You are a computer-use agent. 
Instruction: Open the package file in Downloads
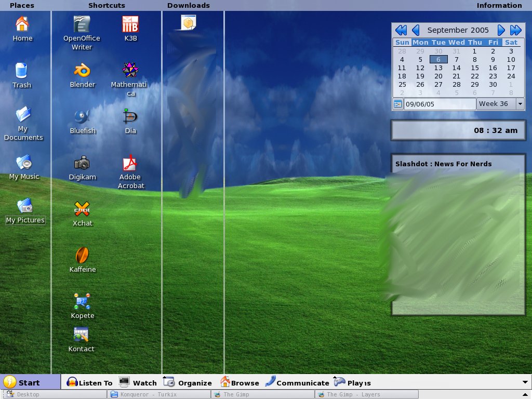click(188, 23)
